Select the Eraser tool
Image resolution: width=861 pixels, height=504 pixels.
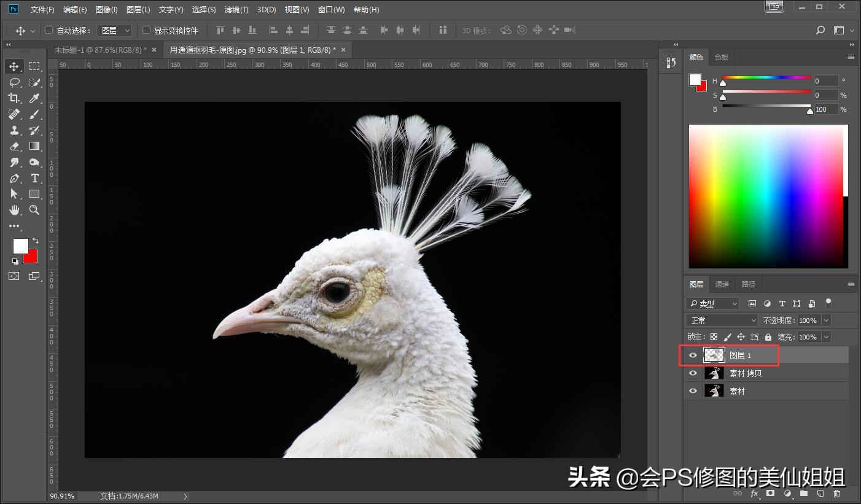(x=14, y=146)
